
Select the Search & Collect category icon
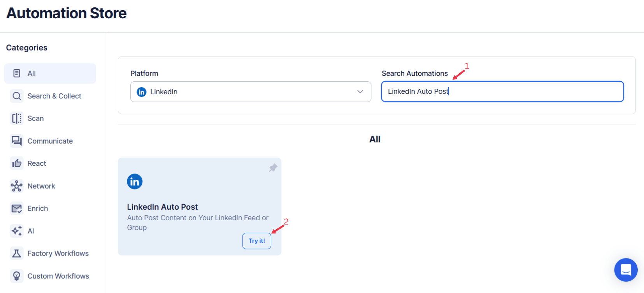[x=17, y=96]
